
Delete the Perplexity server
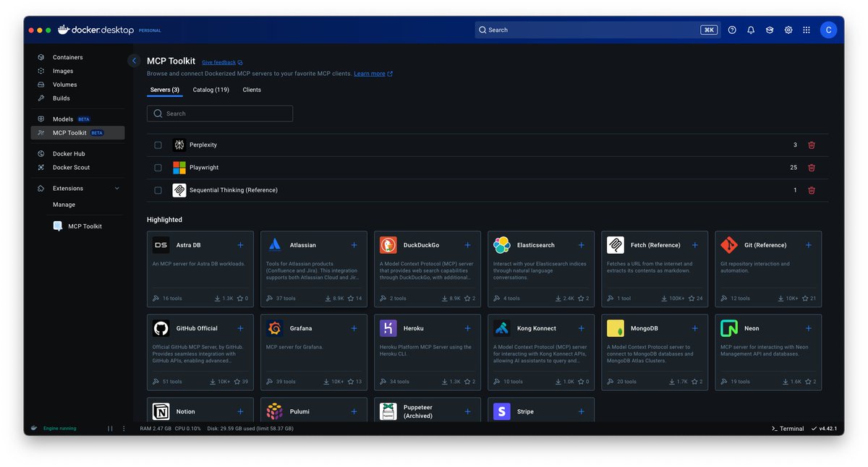point(812,145)
